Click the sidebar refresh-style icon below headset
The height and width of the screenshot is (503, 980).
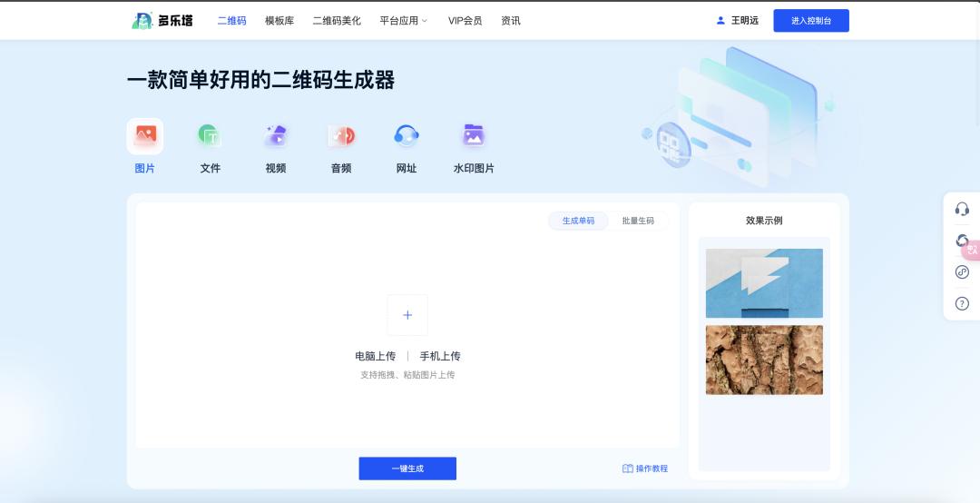pyautogui.click(x=961, y=241)
